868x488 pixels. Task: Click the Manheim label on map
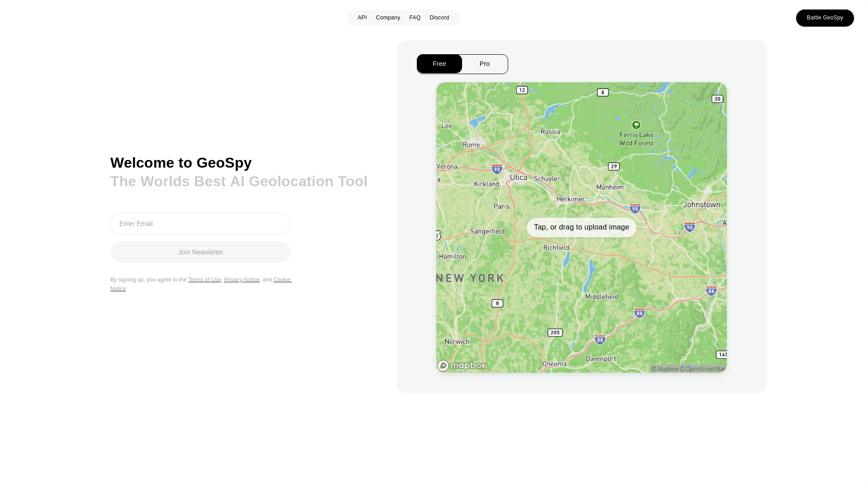(x=610, y=187)
